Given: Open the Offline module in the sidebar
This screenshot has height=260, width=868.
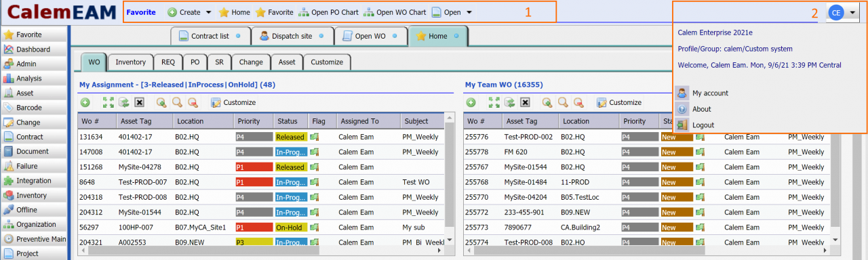Looking at the screenshot, I should 34,210.
